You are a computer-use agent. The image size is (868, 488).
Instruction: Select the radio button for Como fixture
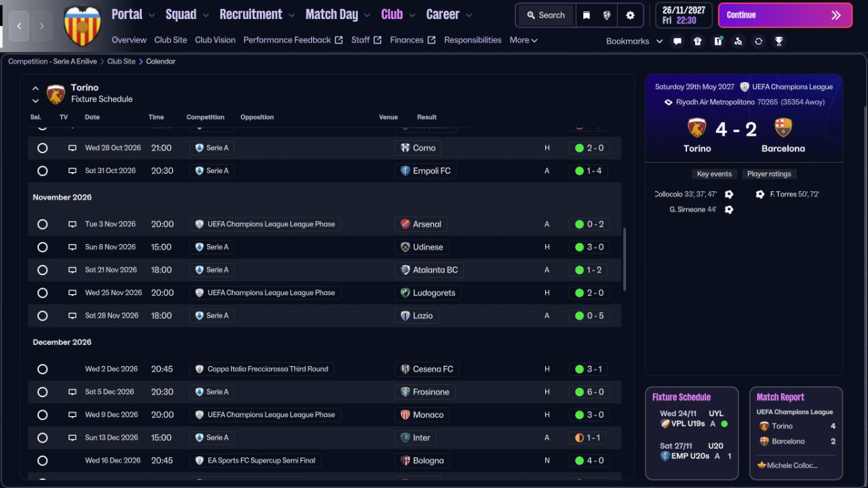[43, 148]
